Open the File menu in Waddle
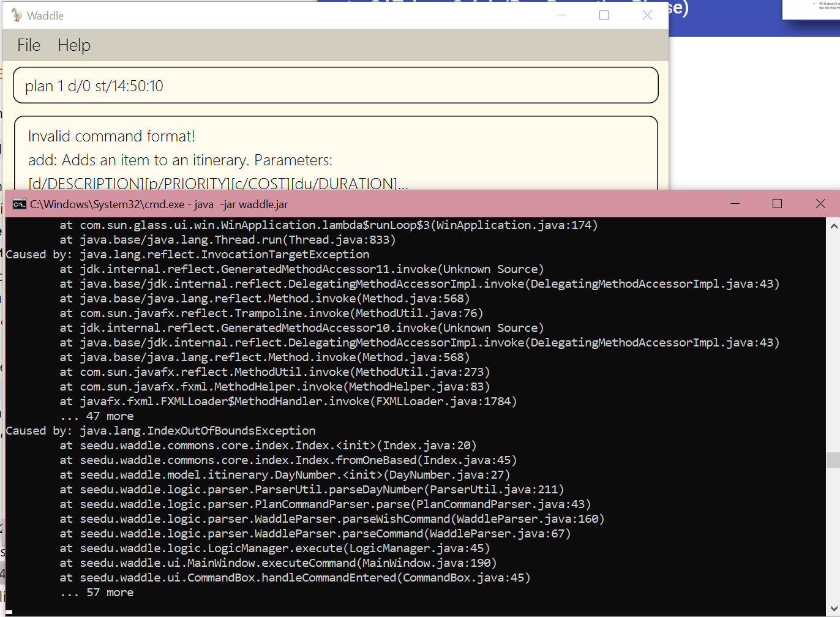The height and width of the screenshot is (617, 840). click(x=29, y=45)
